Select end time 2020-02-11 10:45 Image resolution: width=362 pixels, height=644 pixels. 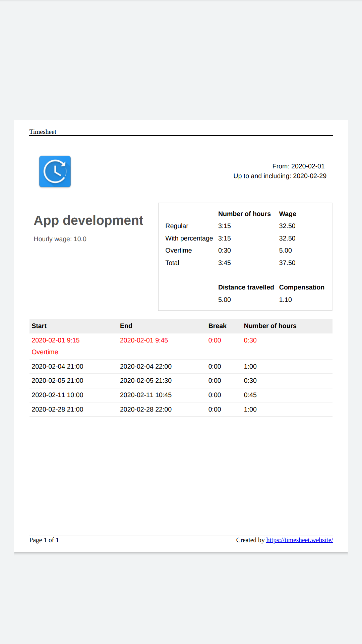[x=146, y=395]
